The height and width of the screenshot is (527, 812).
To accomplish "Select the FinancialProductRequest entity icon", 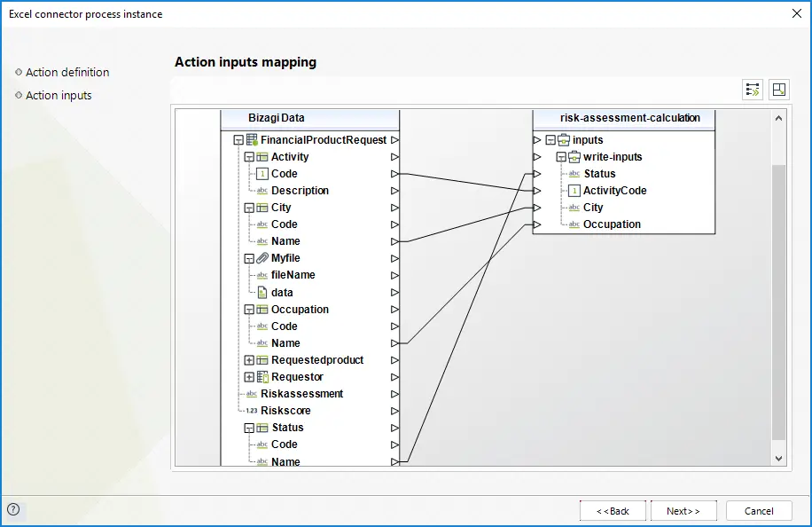I will pos(252,140).
